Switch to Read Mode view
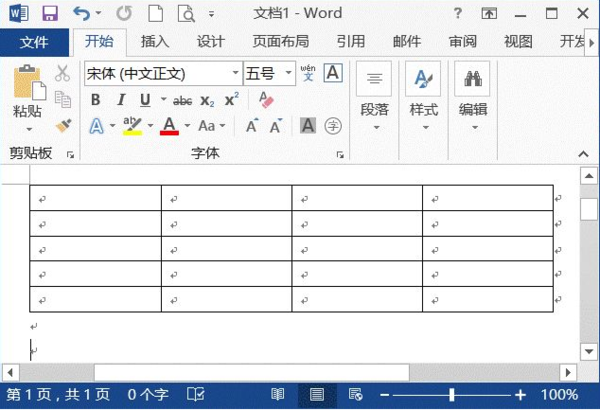The height and width of the screenshot is (410, 600). [x=277, y=394]
